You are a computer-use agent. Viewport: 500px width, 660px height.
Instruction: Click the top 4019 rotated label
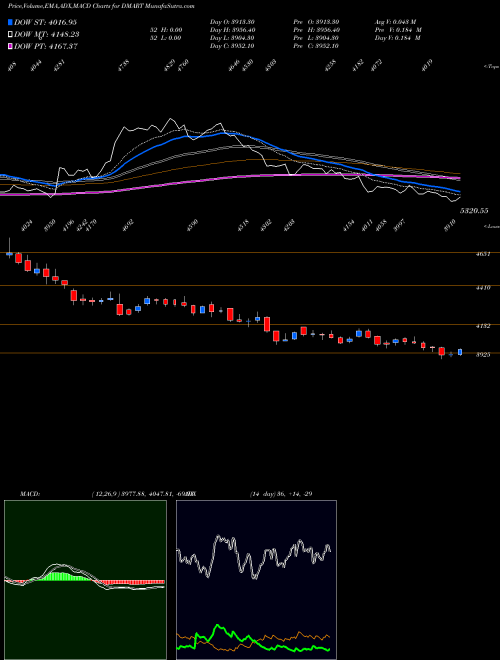(428, 66)
